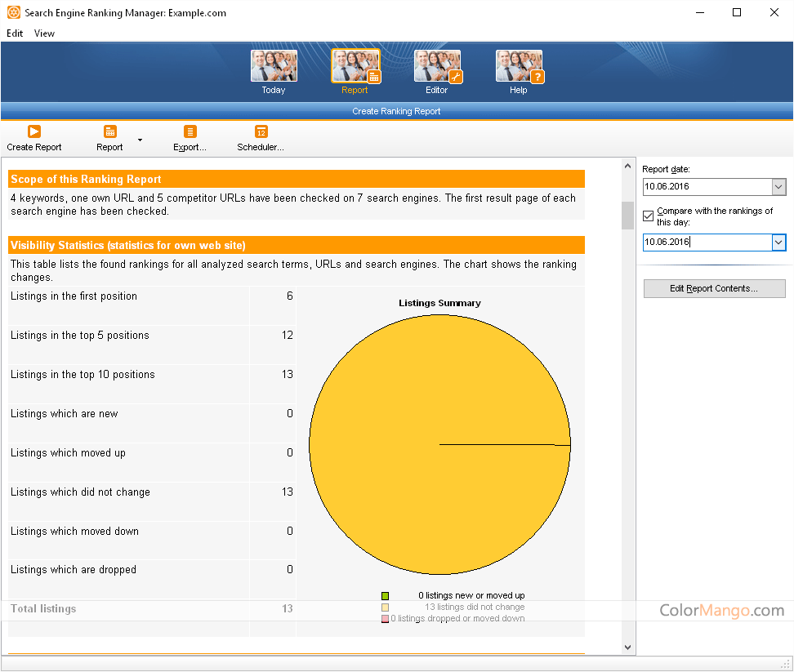Open the Edit menu
The height and width of the screenshot is (672, 794).
tap(15, 33)
